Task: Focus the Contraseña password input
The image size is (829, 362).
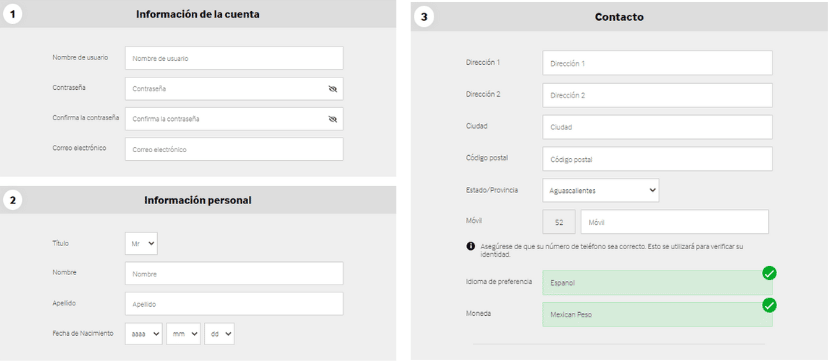Action: (234, 89)
